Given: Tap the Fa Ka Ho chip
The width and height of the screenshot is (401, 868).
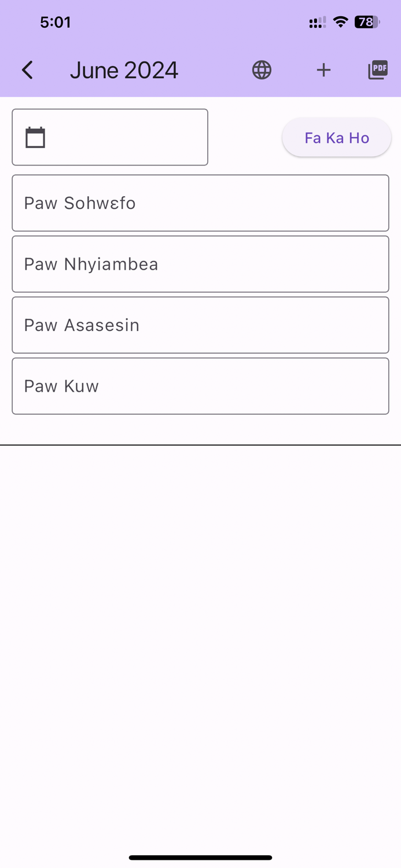Looking at the screenshot, I should pos(336,137).
